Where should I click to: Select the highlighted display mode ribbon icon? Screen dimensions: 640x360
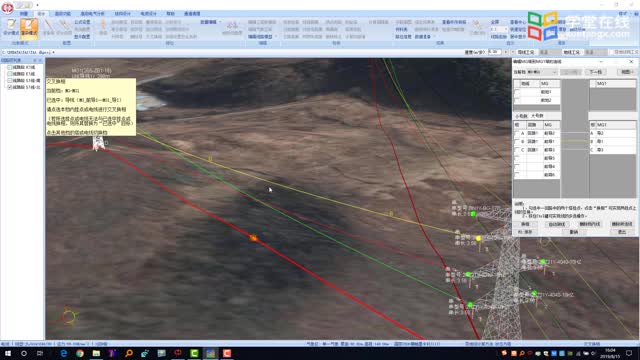(x=29, y=28)
